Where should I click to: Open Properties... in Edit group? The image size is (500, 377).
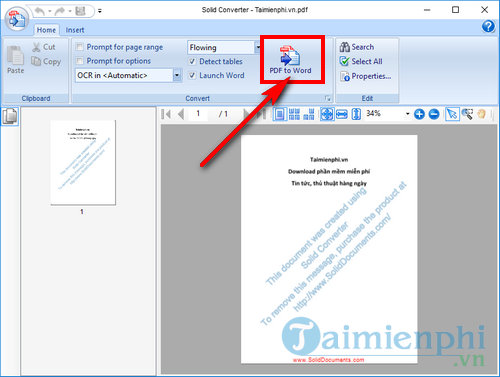(x=365, y=76)
